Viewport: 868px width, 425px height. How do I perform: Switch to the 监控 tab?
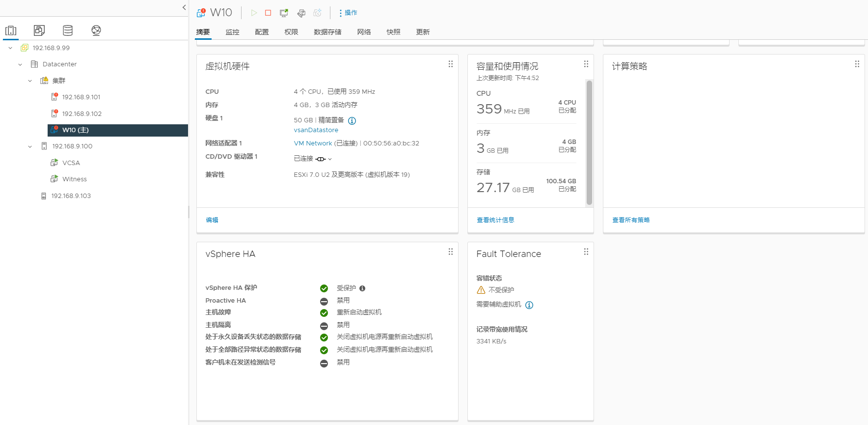coord(232,32)
